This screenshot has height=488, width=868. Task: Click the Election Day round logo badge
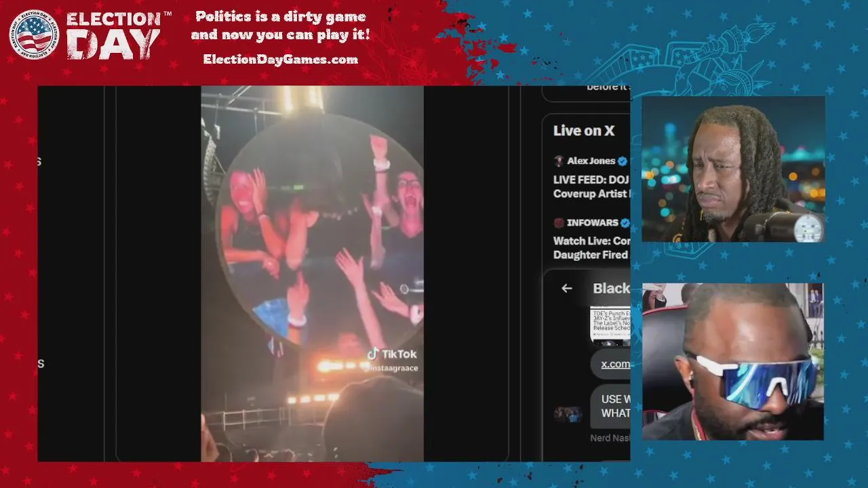34,34
